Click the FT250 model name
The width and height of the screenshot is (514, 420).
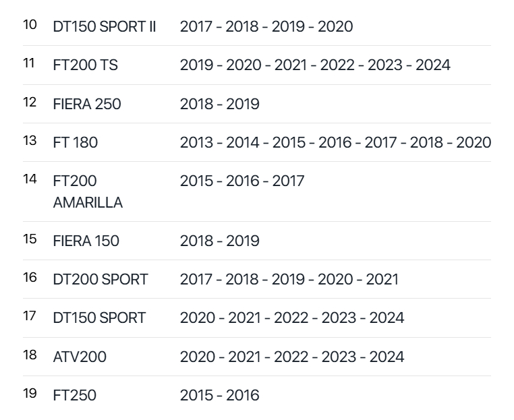pos(74,395)
